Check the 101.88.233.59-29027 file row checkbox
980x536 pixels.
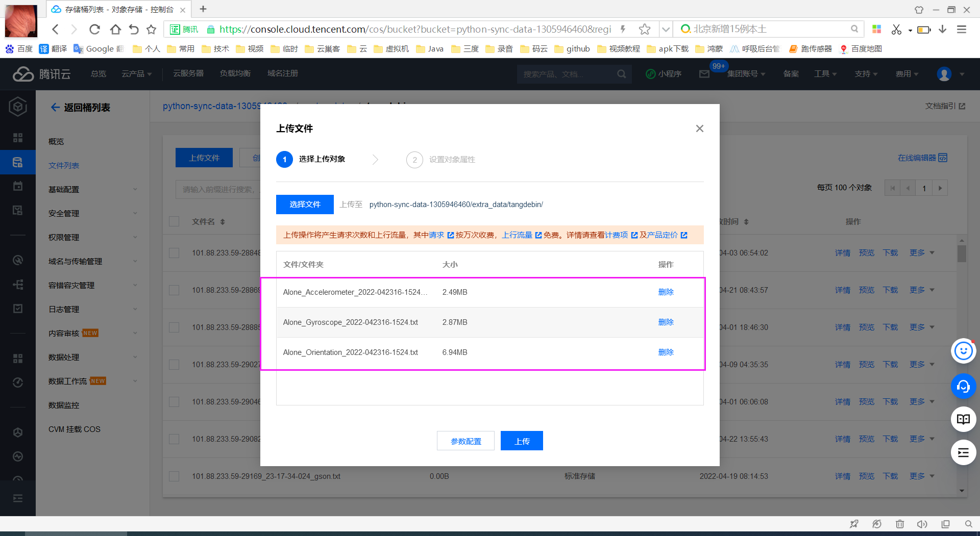coord(174,365)
